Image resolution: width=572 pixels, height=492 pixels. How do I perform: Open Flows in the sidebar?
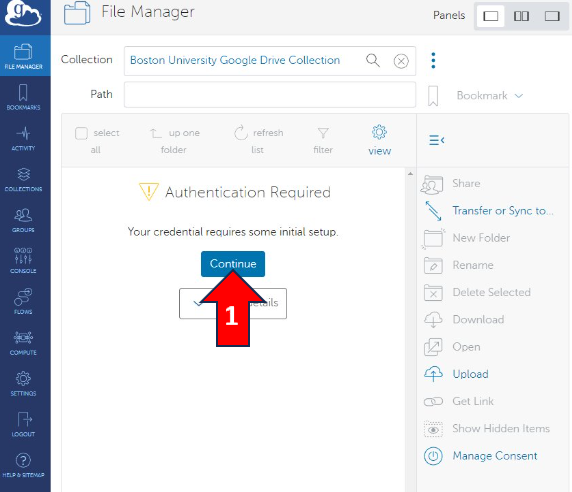tap(23, 302)
